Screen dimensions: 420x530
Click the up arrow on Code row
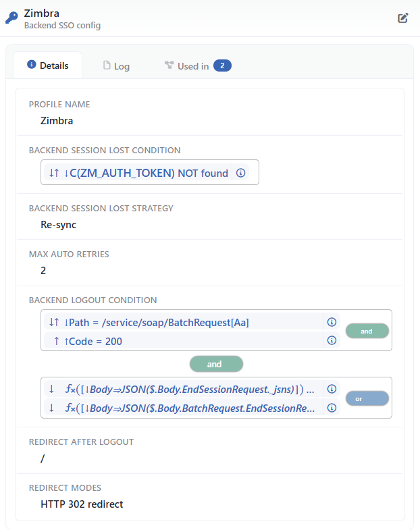tap(57, 341)
